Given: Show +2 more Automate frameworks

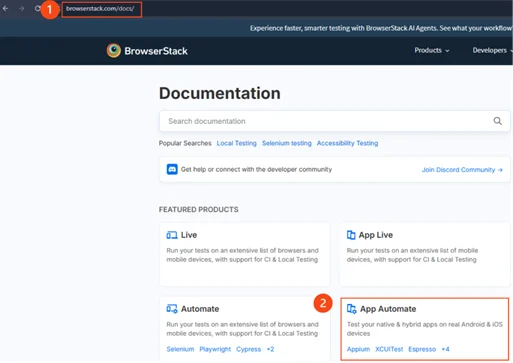Looking at the screenshot, I should [270, 349].
